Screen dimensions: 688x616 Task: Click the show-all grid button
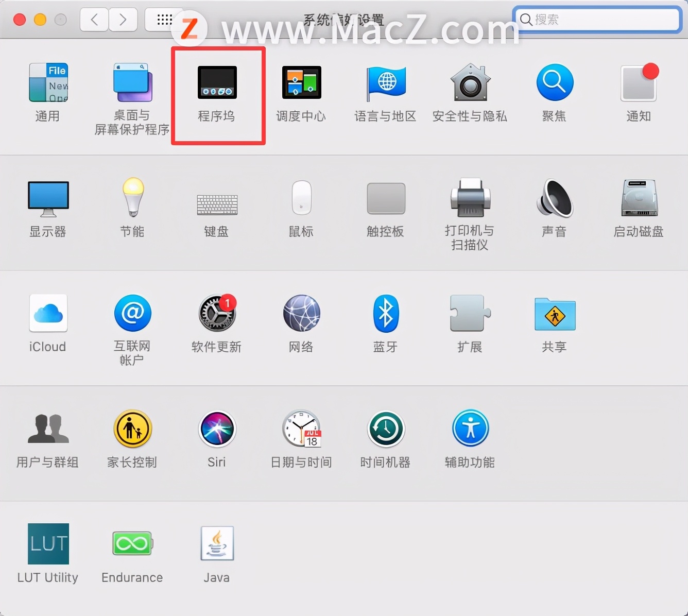pos(164,20)
